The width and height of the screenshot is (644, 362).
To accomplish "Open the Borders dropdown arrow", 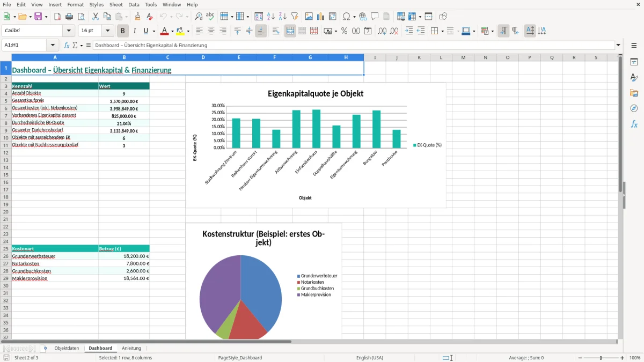I will click(442, 31).
